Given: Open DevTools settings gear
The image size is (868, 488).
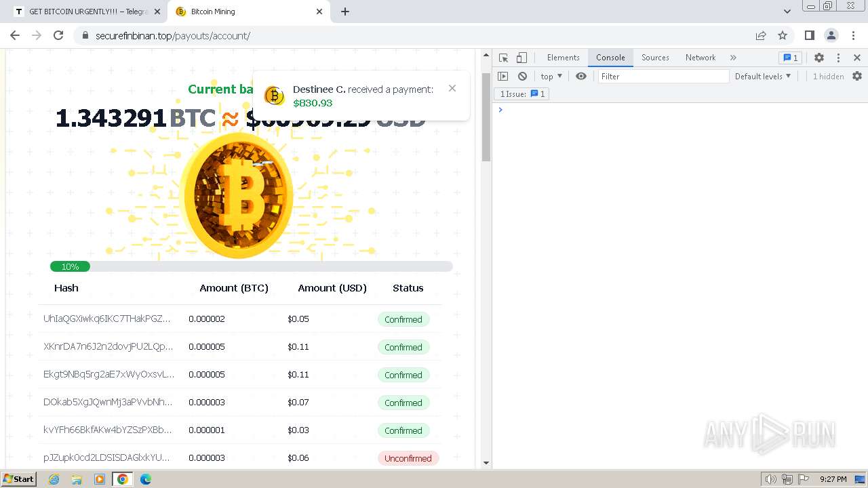Looking at the screenshot, I should point(819,58).
